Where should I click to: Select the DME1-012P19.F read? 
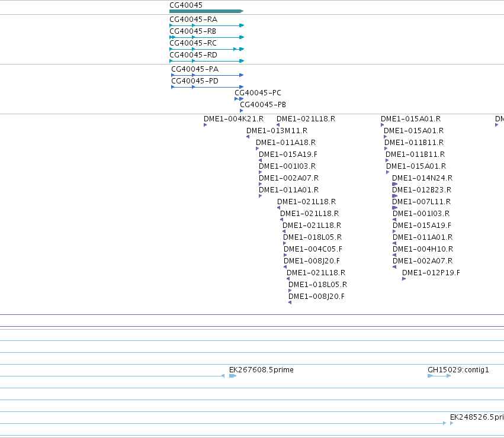click(x=404, y=279)
